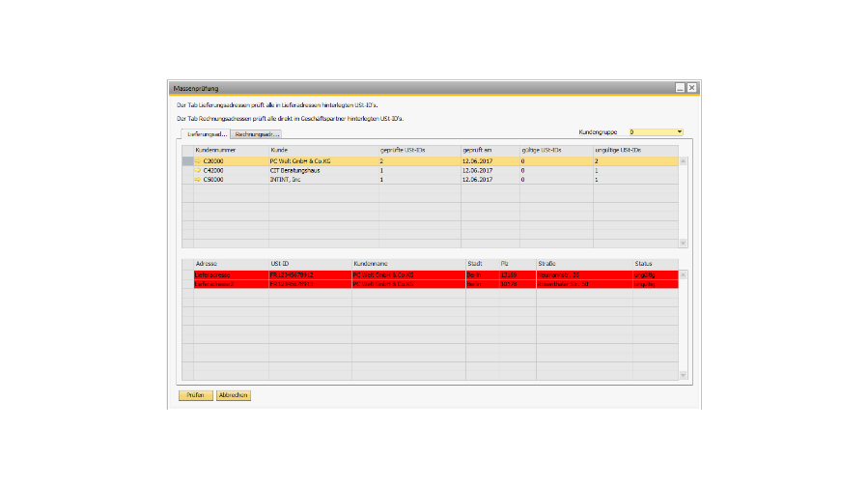Sort by Kunde column header
This screenshot has width=868, height=489.
[x=323, y=150]
